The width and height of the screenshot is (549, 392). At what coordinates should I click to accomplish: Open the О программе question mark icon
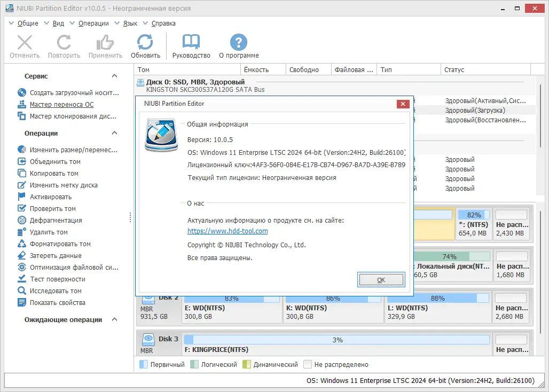[x=239, y=42]
